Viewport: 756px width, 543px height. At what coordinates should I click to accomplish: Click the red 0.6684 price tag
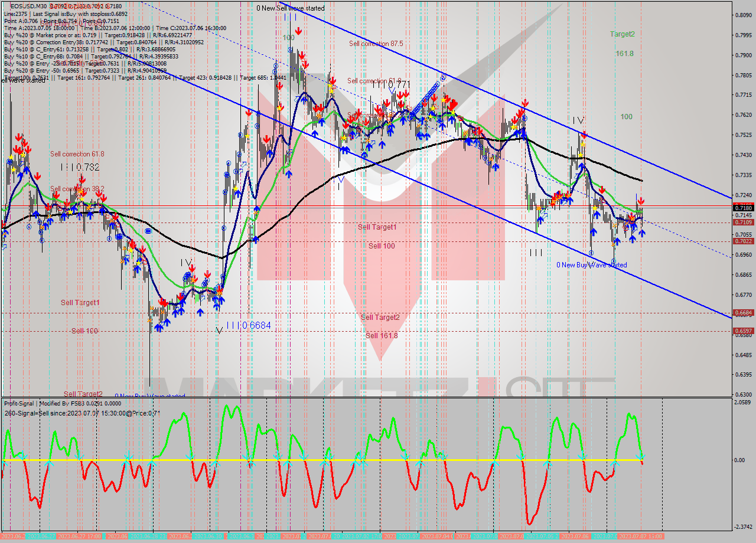point(742,312)
